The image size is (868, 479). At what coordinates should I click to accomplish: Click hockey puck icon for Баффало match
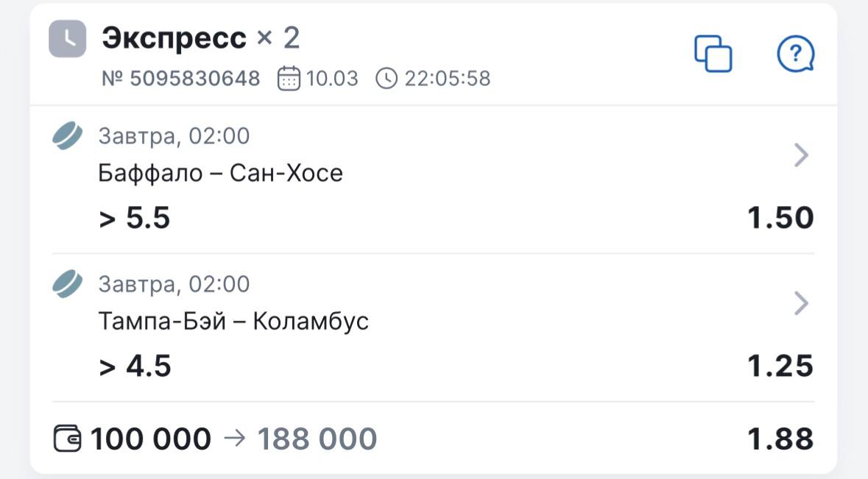(68, 136)
